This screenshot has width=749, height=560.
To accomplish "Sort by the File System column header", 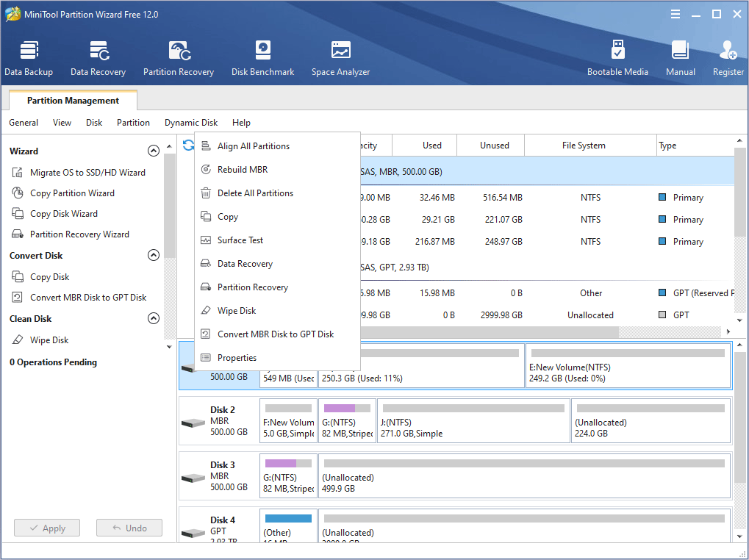I will 590,145.
